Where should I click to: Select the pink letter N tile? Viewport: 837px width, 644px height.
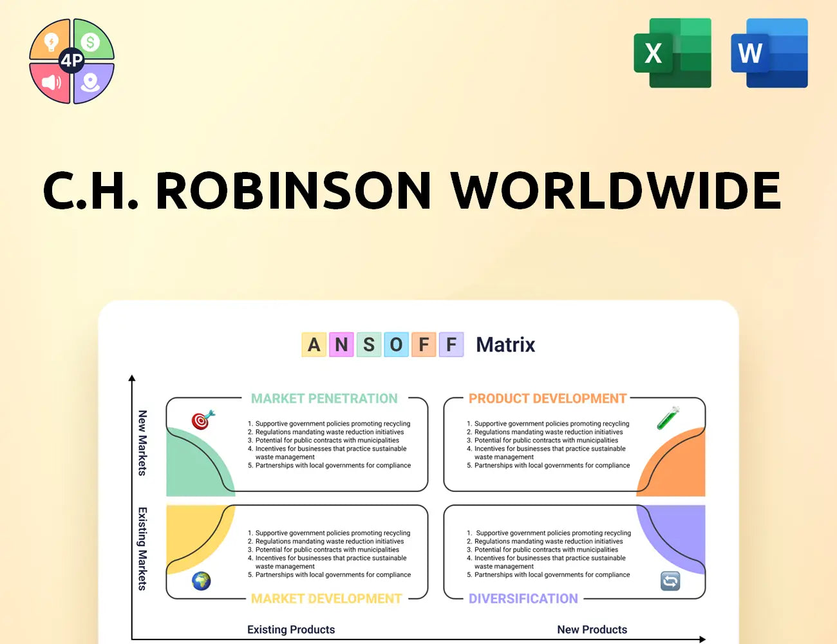[341, 345]
